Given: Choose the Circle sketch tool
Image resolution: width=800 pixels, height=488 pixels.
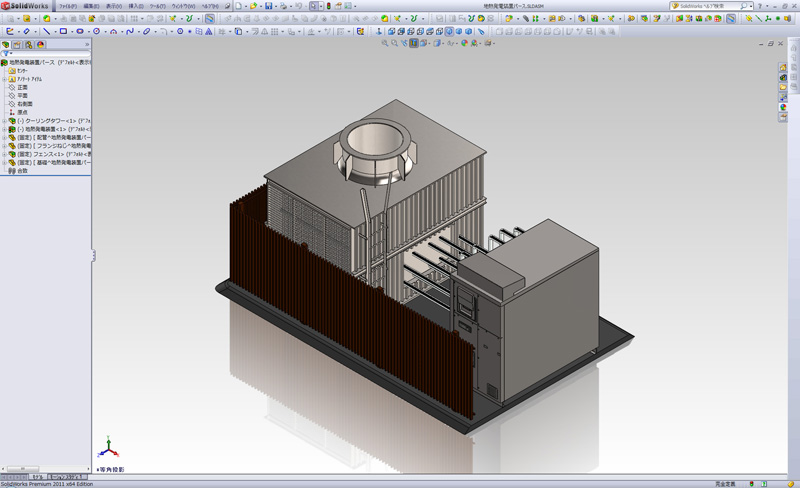Looking at the screenshot, I should (98, 31).
